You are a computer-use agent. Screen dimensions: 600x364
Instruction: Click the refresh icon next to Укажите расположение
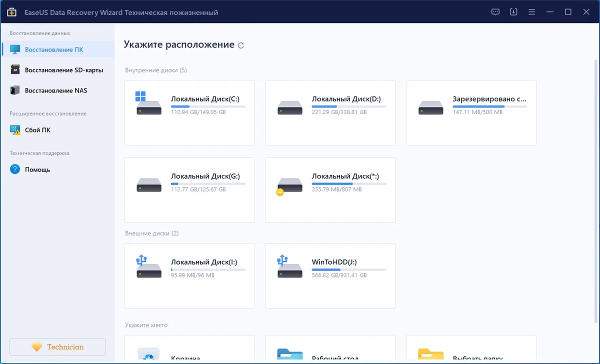click(x=241, y=45)
